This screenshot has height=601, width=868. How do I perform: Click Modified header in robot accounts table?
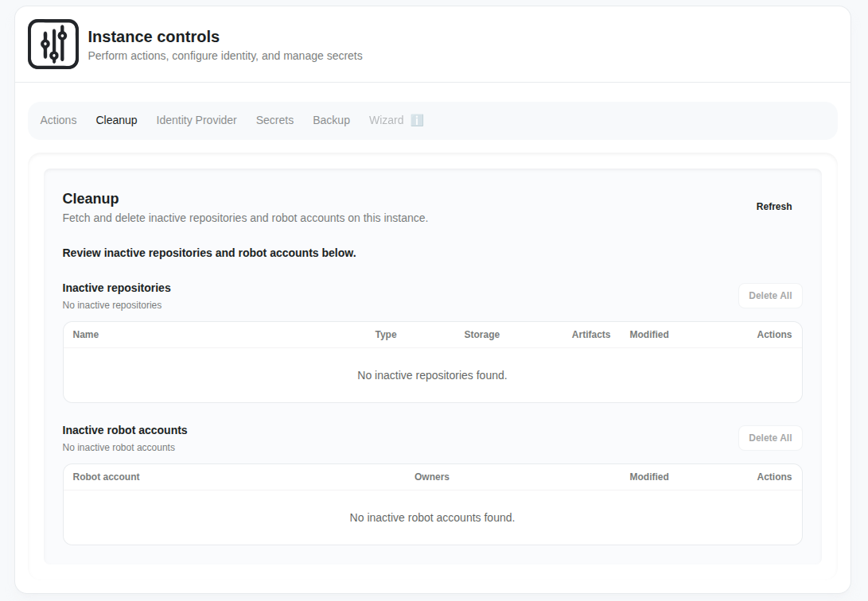point(648,477)
